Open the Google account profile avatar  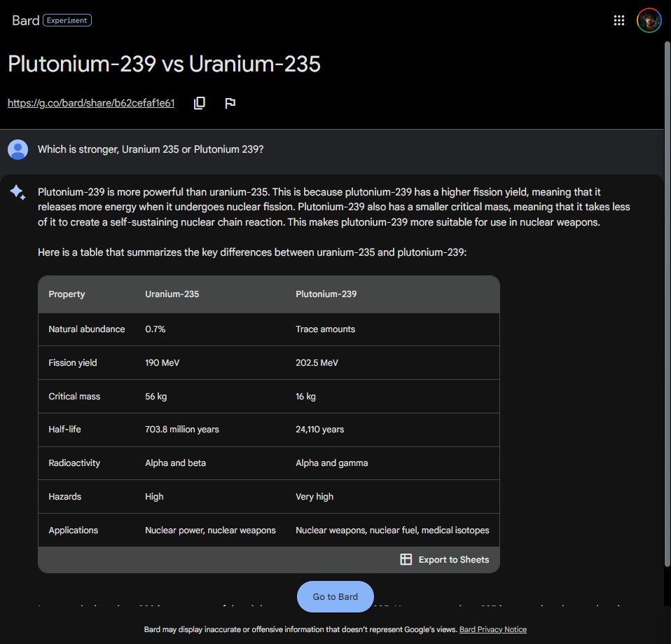[649, 20]
